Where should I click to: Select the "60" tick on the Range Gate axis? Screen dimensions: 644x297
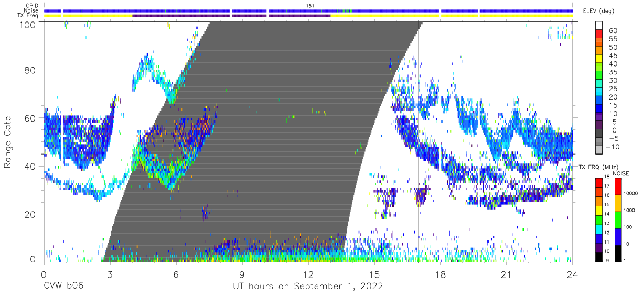pyautogui.click(x=30, y=118)
